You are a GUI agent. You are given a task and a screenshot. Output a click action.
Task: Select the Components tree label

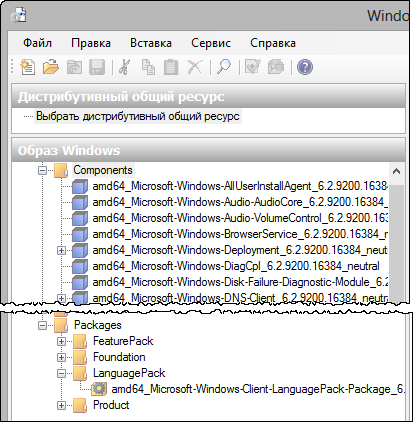(x=103, y=170)
